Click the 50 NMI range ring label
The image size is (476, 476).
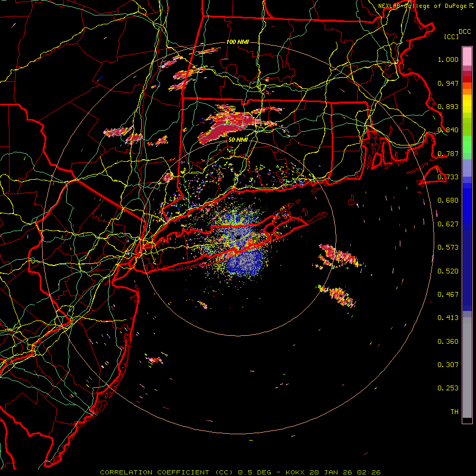(237, 140)
